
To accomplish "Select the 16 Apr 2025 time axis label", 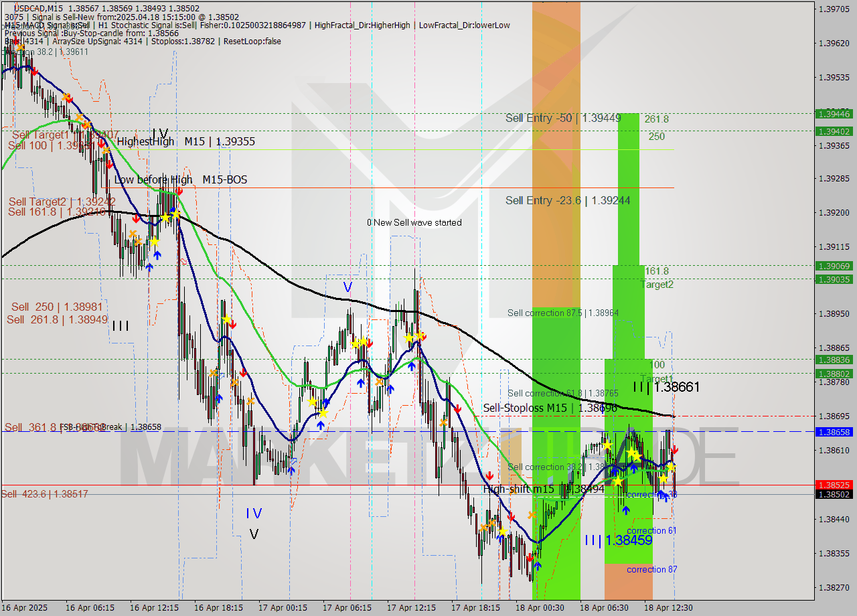I will [x=25, y=608].
